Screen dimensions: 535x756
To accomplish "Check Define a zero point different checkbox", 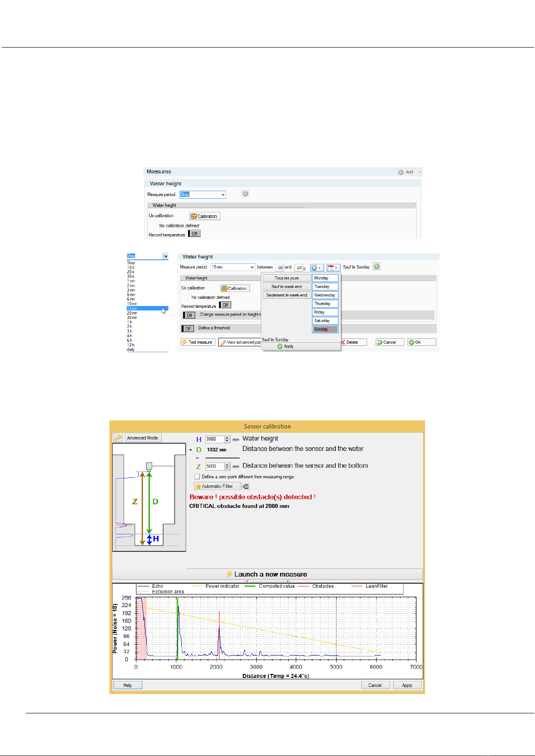I will [197, 476].
